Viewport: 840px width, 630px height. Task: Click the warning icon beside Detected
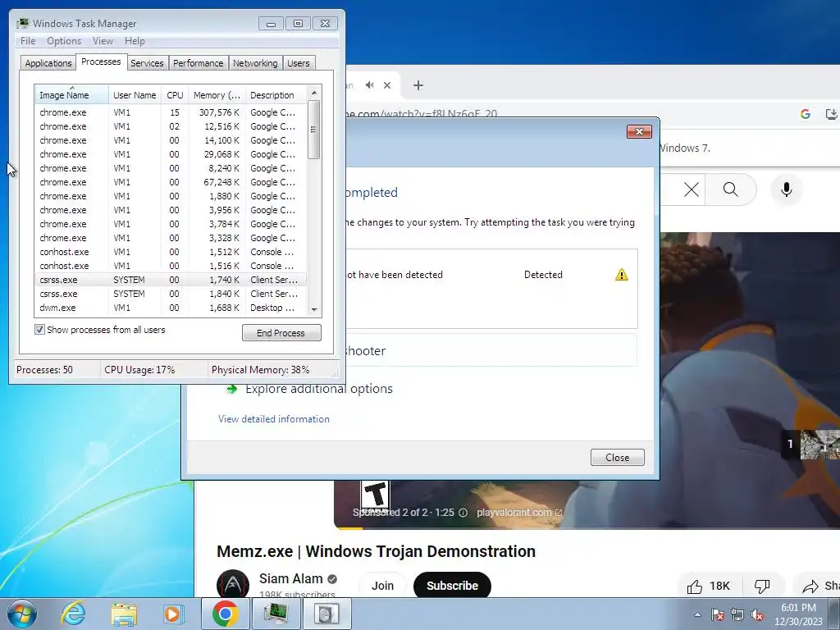(622, 275)
